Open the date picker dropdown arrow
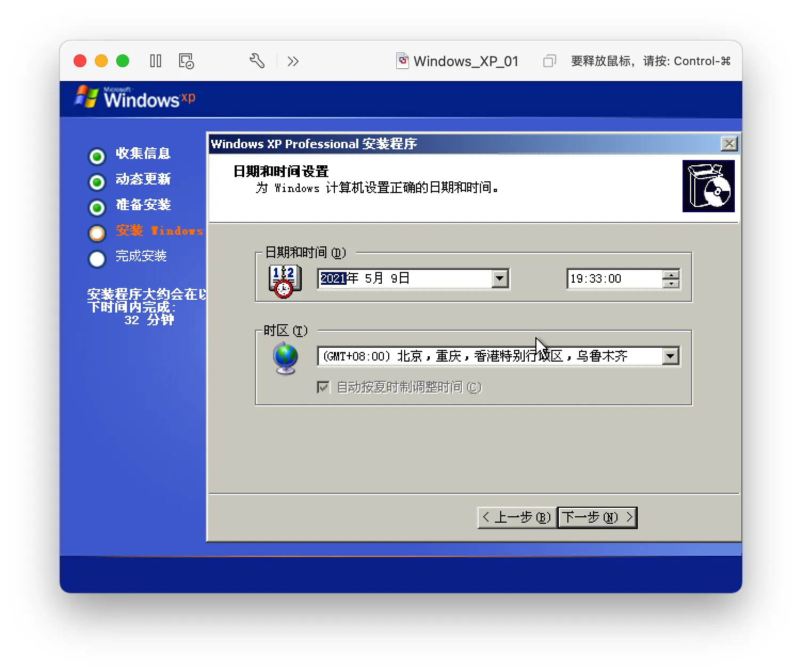 [500, 278]
